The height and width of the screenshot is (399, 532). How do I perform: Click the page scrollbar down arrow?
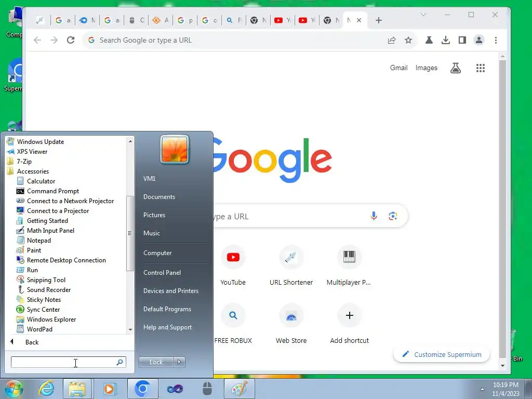[x=502, y=366]
